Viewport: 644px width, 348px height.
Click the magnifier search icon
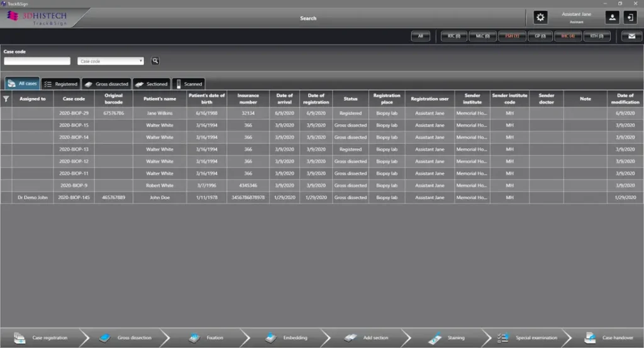click(x=155, y=61)
